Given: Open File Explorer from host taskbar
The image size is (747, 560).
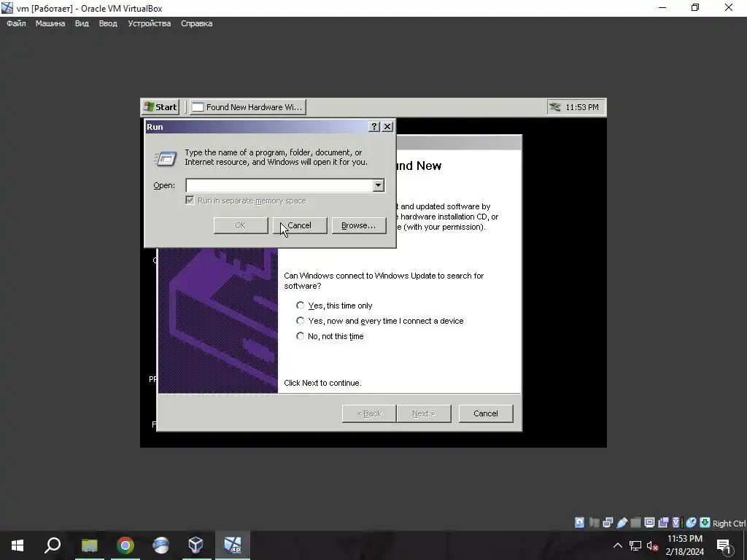Looking at the screenshot, I should coord(89,545).
